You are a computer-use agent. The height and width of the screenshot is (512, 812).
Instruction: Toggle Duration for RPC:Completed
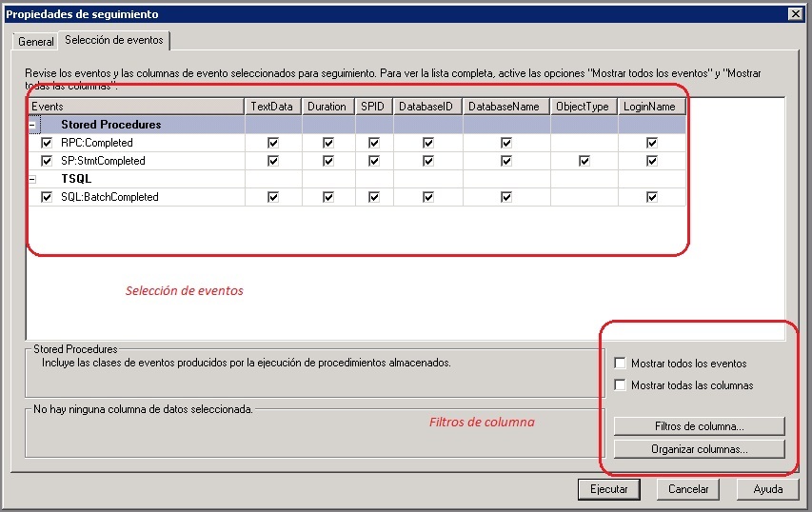(328, 143)
